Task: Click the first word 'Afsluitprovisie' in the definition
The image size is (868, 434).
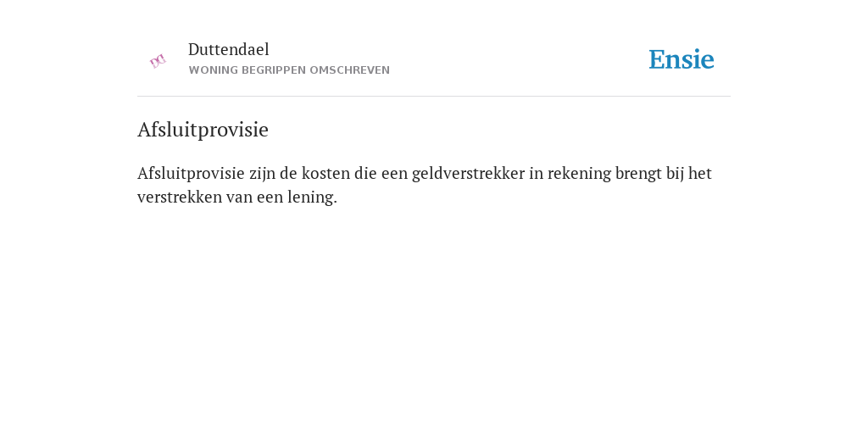Action: [191, 173]
